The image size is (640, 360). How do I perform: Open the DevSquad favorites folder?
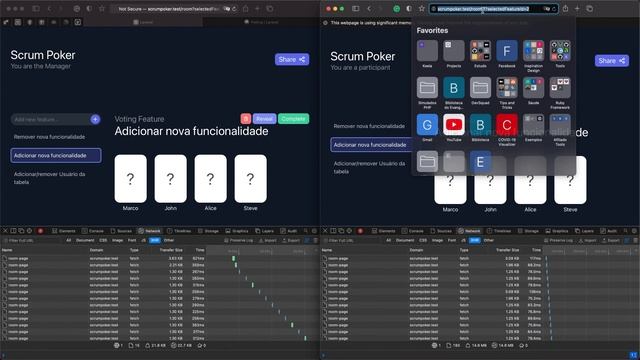tap(480, 87)
